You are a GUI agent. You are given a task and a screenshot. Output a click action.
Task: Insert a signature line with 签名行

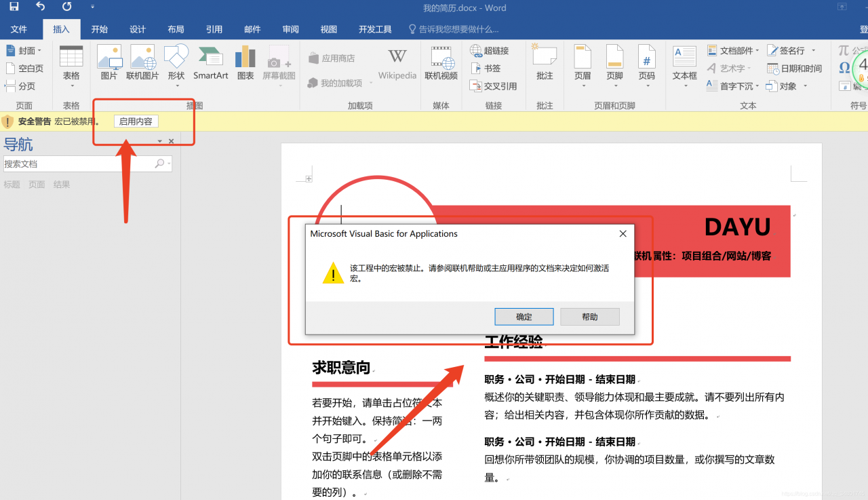(791, 51)
